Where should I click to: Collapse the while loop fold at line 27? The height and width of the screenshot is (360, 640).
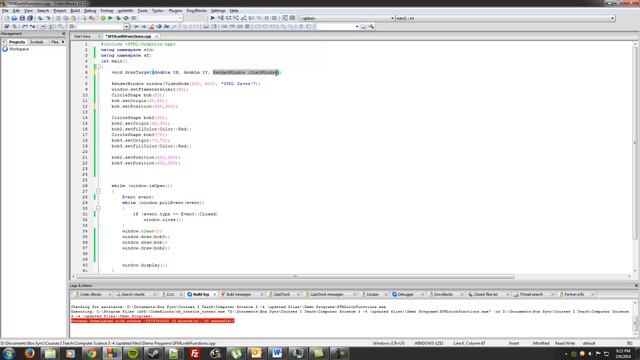pos(98,191)
